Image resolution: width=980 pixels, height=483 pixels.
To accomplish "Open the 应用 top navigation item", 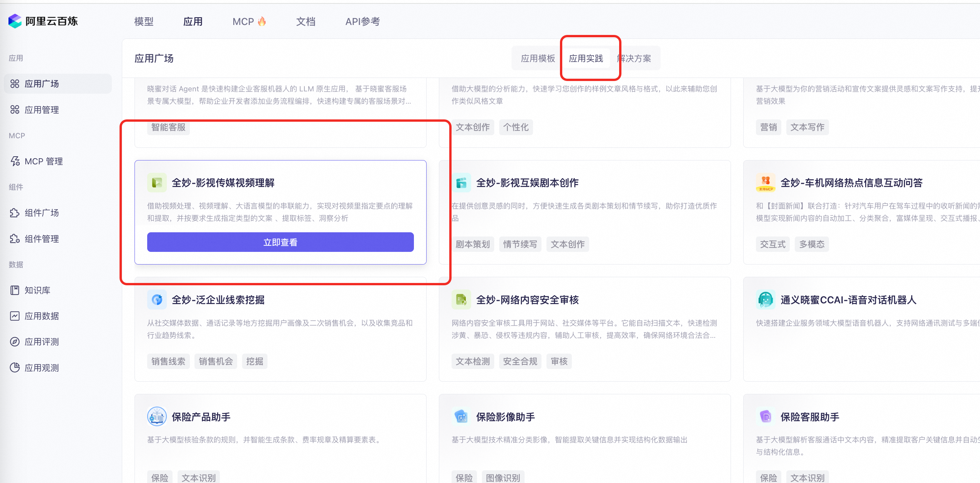I will (x=193, y=22).
